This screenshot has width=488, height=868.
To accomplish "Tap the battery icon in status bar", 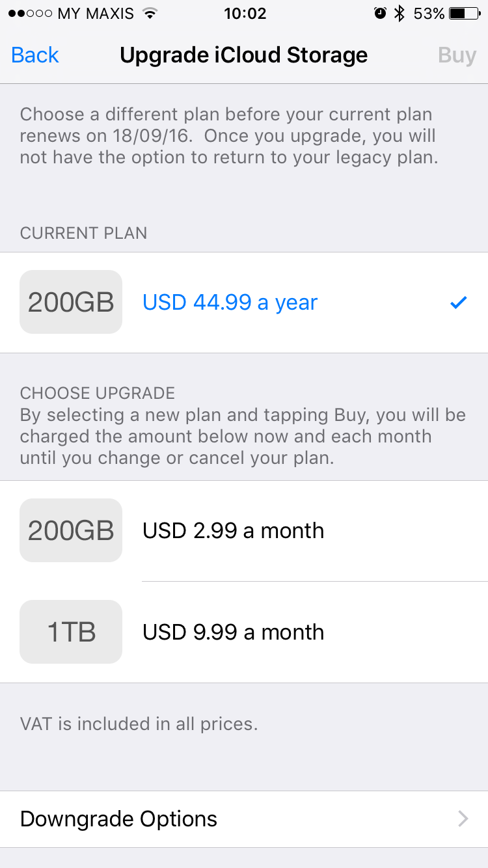I will click(x=465, y=13).
